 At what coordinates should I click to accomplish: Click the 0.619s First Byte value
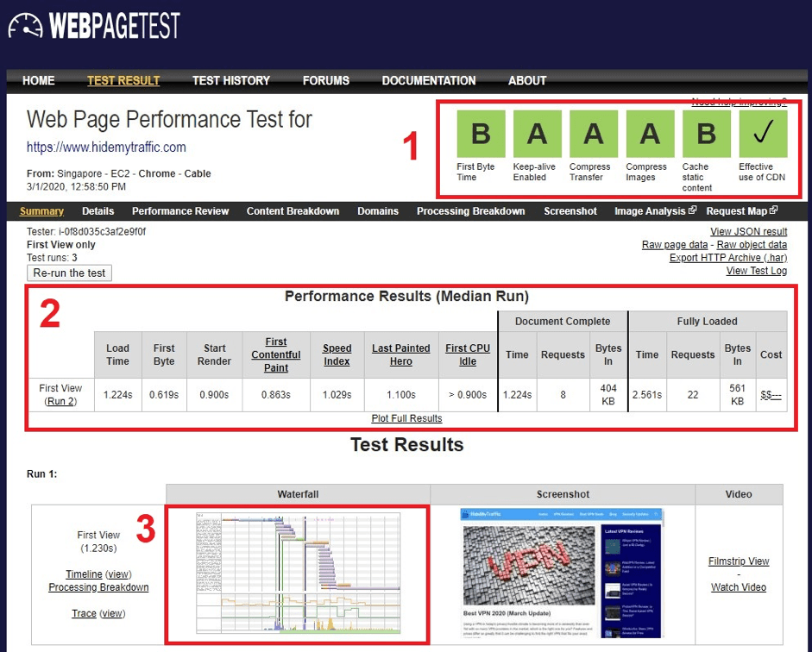coord(164,395)
